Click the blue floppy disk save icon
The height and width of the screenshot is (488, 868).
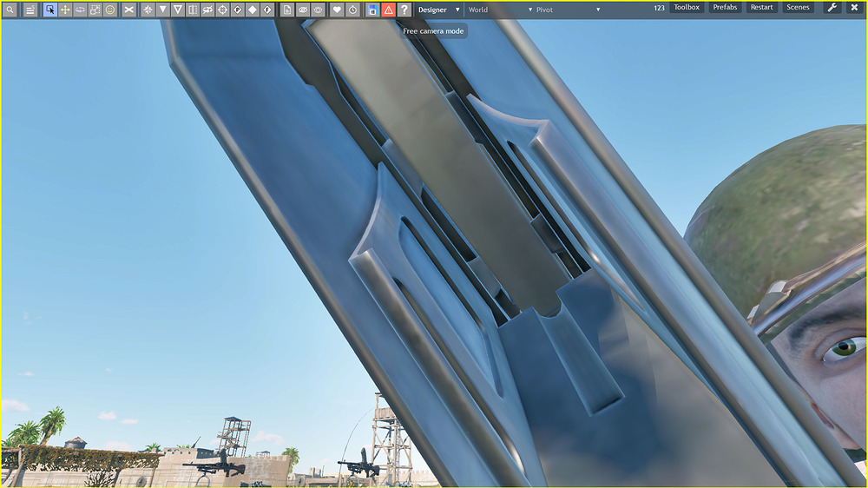(x=372, y=10)
